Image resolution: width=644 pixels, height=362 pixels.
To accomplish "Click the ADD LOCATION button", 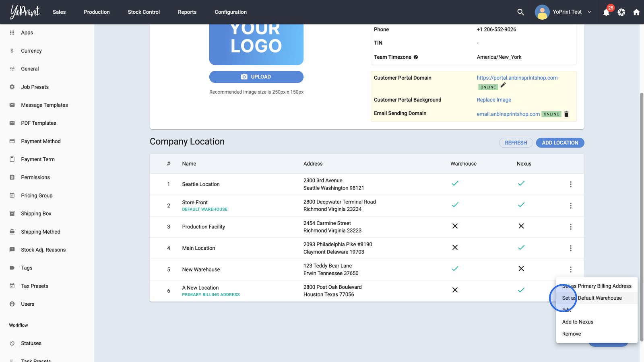I will tap(560, 143).
